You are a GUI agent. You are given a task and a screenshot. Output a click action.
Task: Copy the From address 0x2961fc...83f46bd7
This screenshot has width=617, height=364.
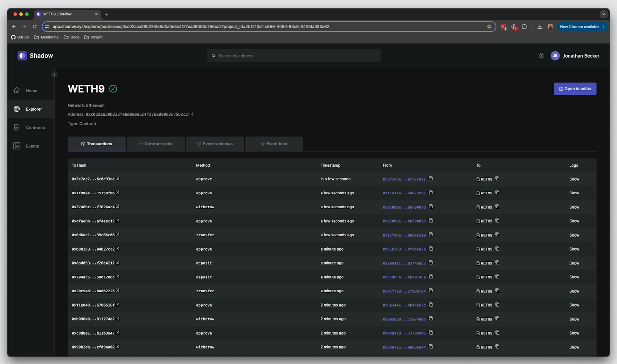[431, 263]
